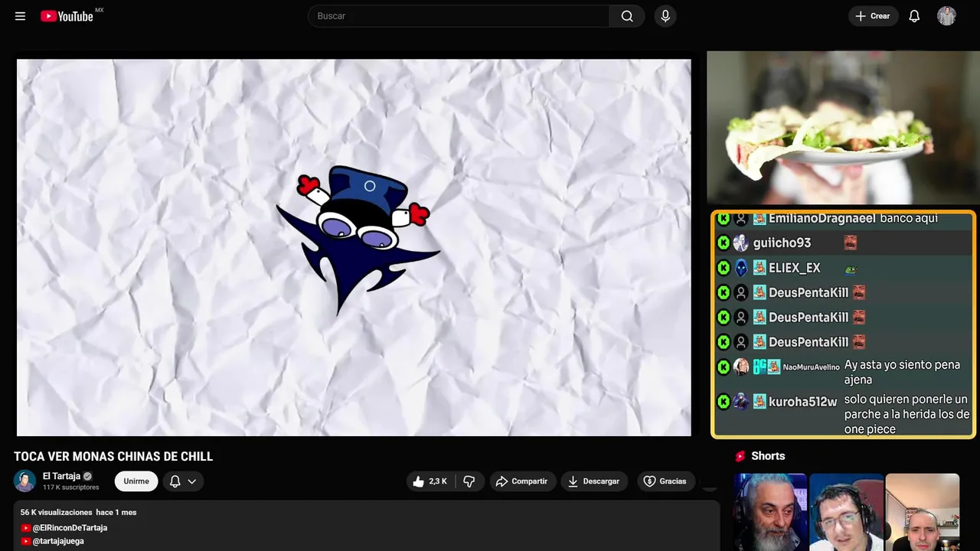Open the YouTube hamburger guide menu

(20, 16)
